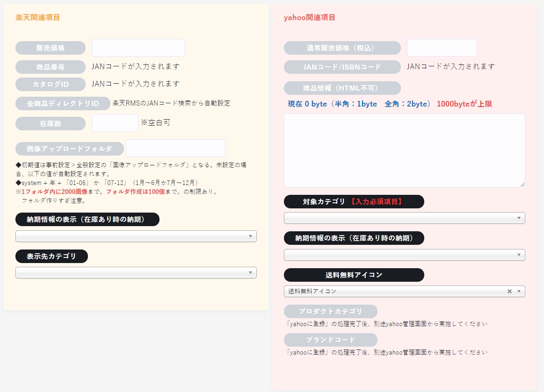Click the 商品情報（HTML不可） label pill
Image resolution: width=544 pixels, height=392 pixels.
coord(342,88)
